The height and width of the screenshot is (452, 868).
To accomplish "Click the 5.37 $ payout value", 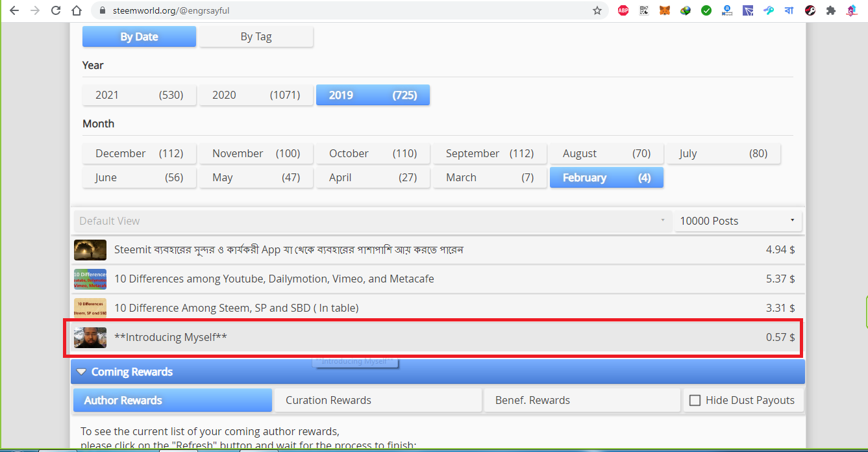I will coord(780,279).
